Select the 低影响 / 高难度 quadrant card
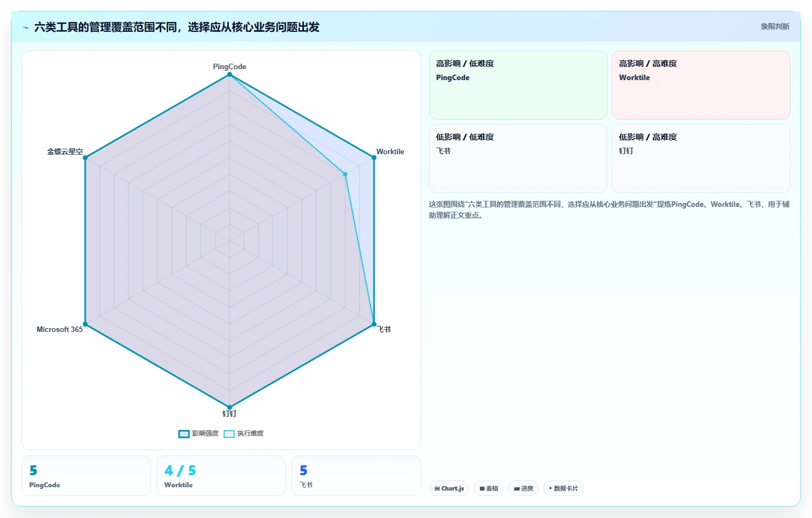 coord(701,159)
